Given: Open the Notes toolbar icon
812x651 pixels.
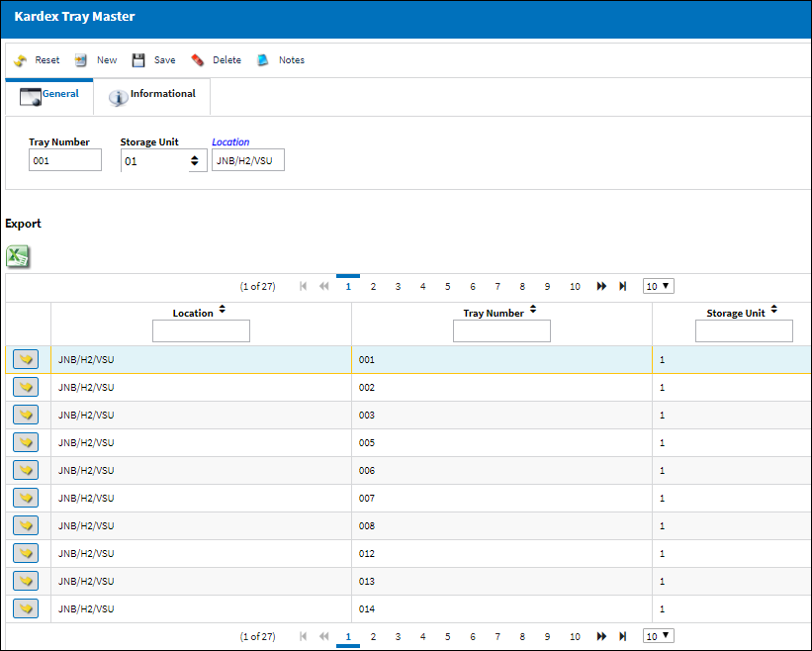Looking at the screenshot, I should [262, 60].
